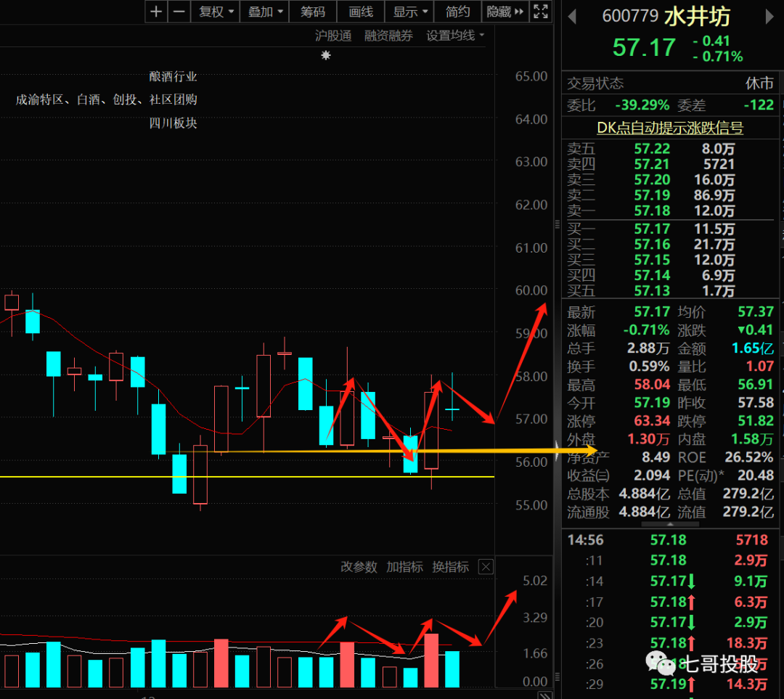Click stock code 600779
Viewport: 784px width, 699px height.
point(630,16)
